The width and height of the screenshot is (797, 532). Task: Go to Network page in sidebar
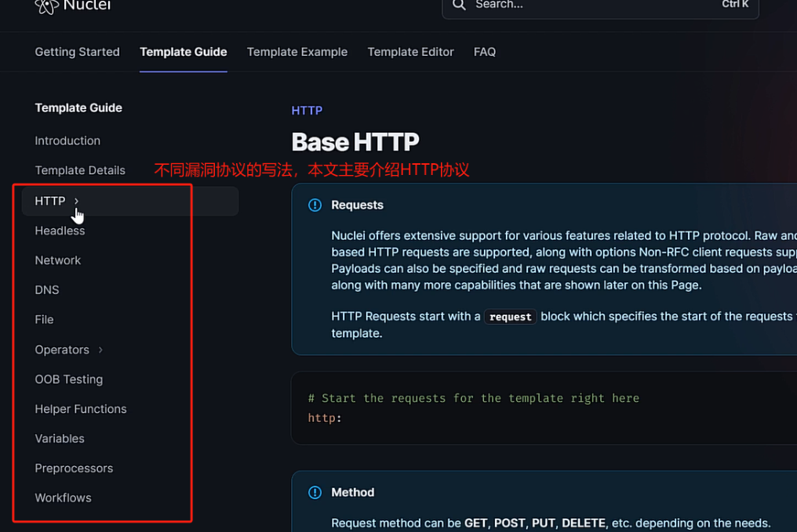(x=58, y=261)
